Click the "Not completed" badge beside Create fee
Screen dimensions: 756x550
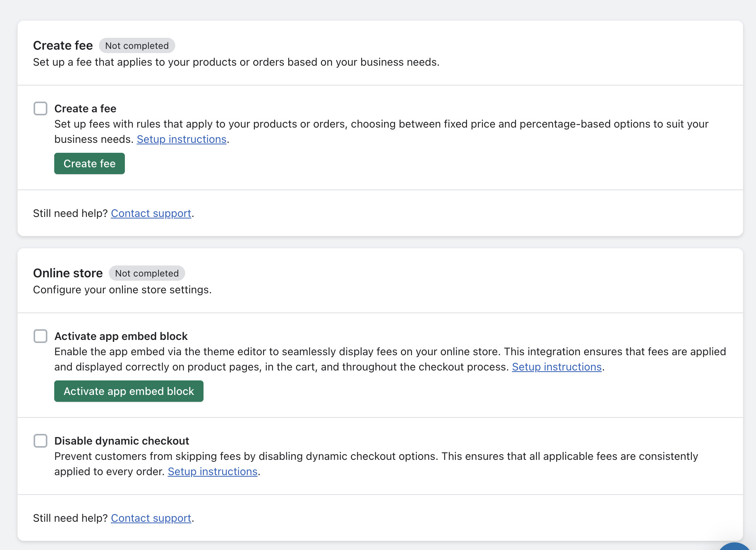click(137, 45)
